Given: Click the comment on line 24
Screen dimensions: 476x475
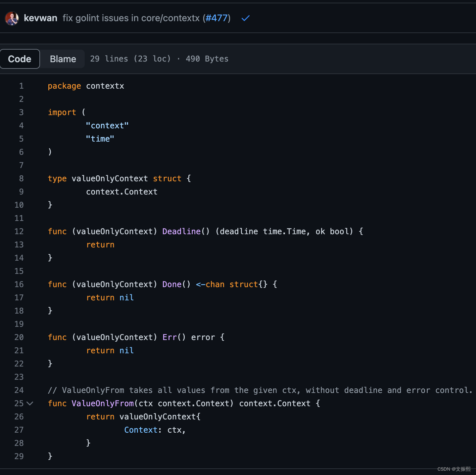Looking at the screenshot, I should point(260,390).
